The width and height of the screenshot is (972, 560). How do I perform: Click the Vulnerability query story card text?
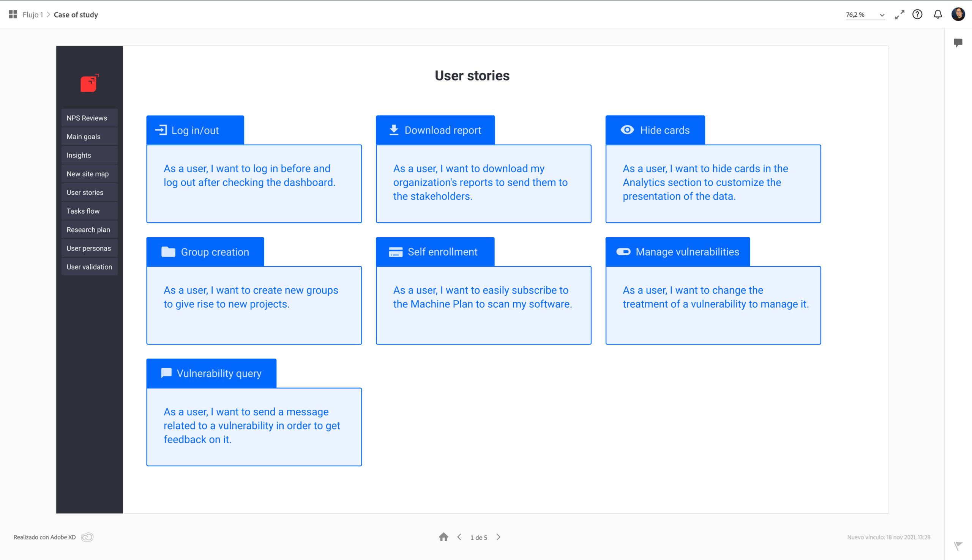pyautogui.click(x=252, y=425)
